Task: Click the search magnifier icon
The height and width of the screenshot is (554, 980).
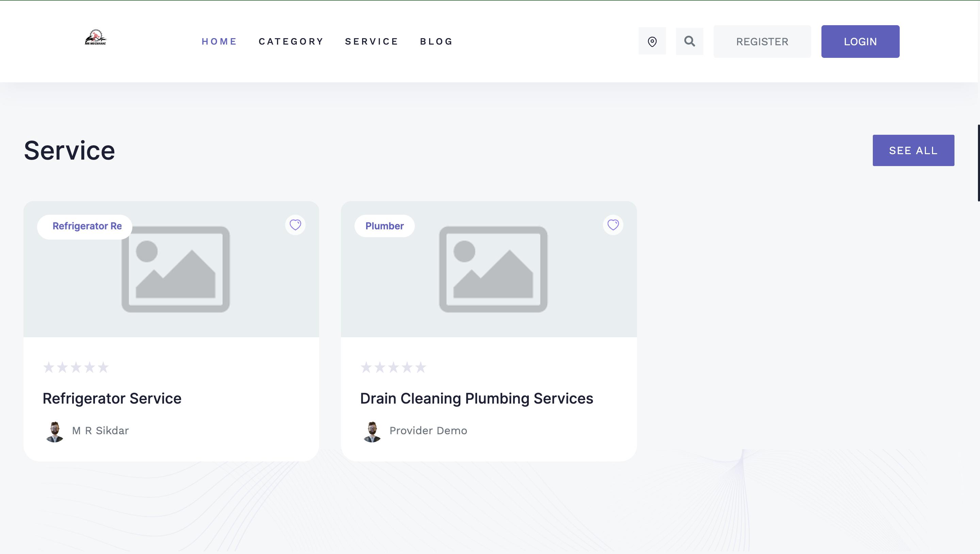Action: point(689,41)
